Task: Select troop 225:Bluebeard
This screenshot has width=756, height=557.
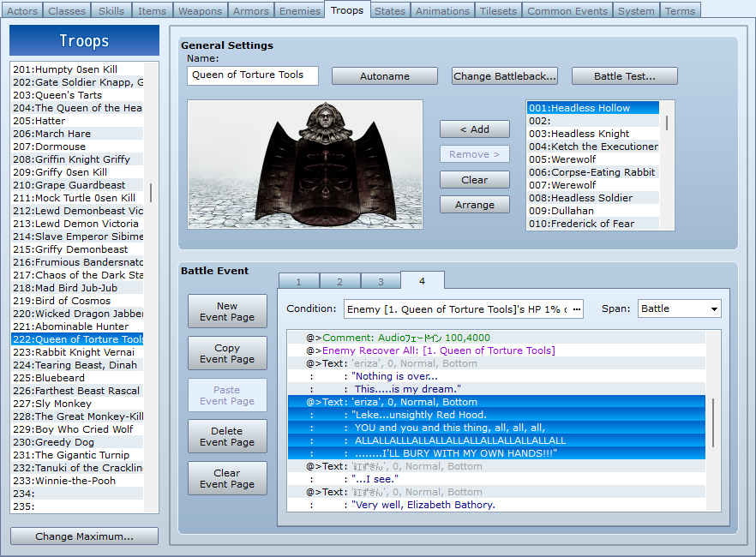Action: tap(77, 378)
